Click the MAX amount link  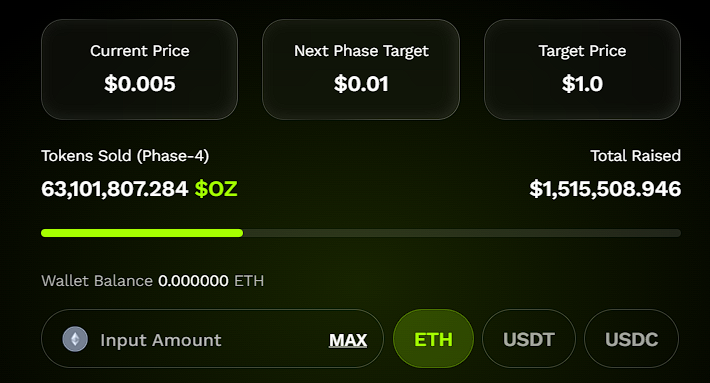tap(348, 340)
